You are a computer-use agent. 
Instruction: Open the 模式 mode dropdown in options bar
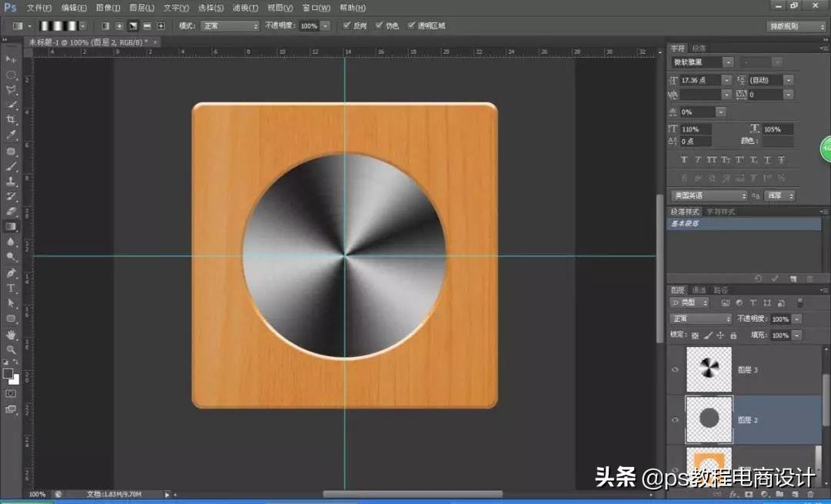(x=254, y=25)
